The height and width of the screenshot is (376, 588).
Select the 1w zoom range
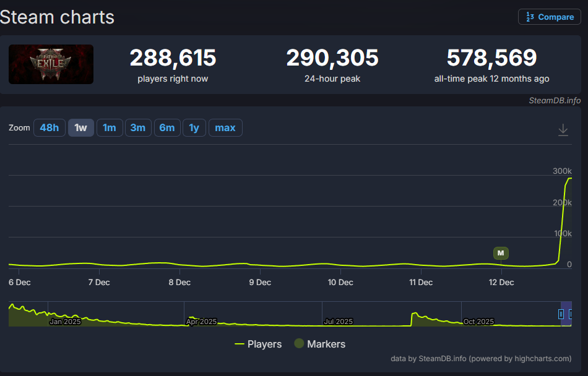tap(81, 128)
